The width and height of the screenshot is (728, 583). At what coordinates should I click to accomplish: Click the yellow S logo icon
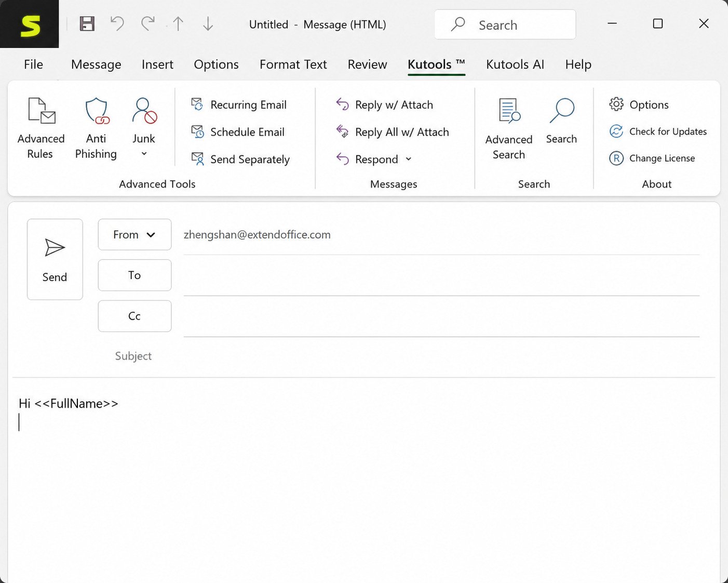(x=30, y=25)
